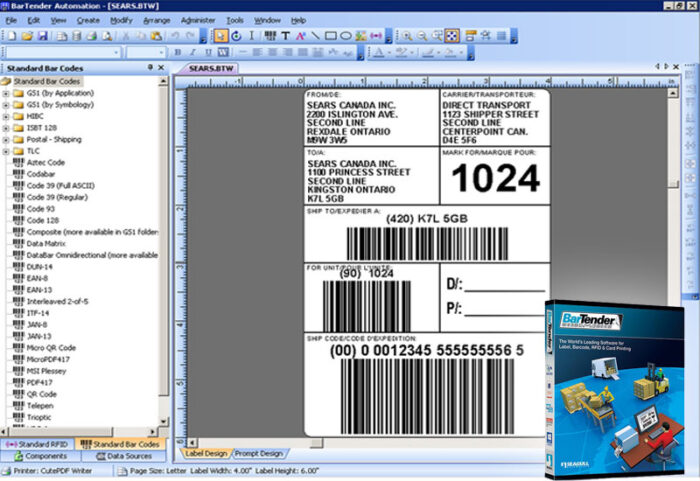Viewport: 700px width, 481px height.
Task: Expand the GS1 (by Application) folder
Action: [x=6, y=93]
